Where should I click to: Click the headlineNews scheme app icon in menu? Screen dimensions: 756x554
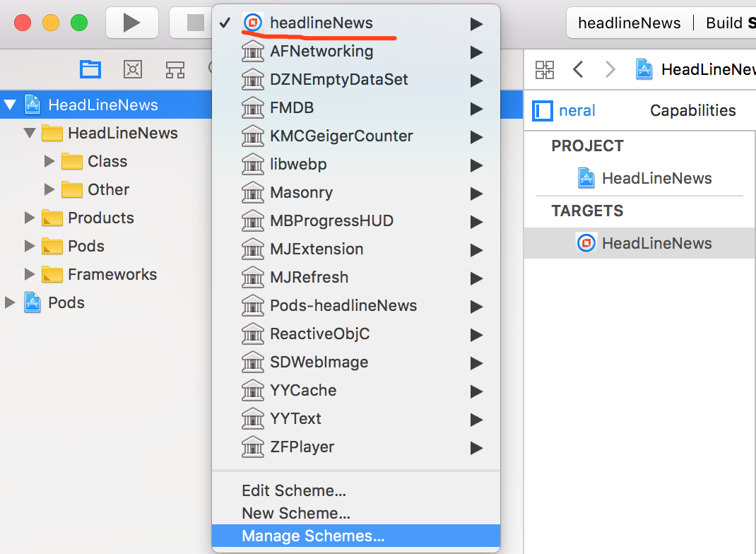coord(253,22)
